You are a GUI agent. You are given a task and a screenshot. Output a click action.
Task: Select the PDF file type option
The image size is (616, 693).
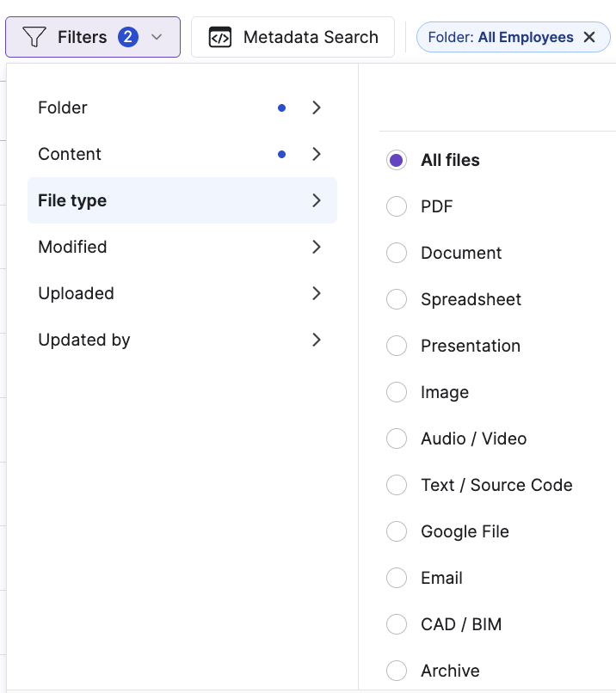397,206
